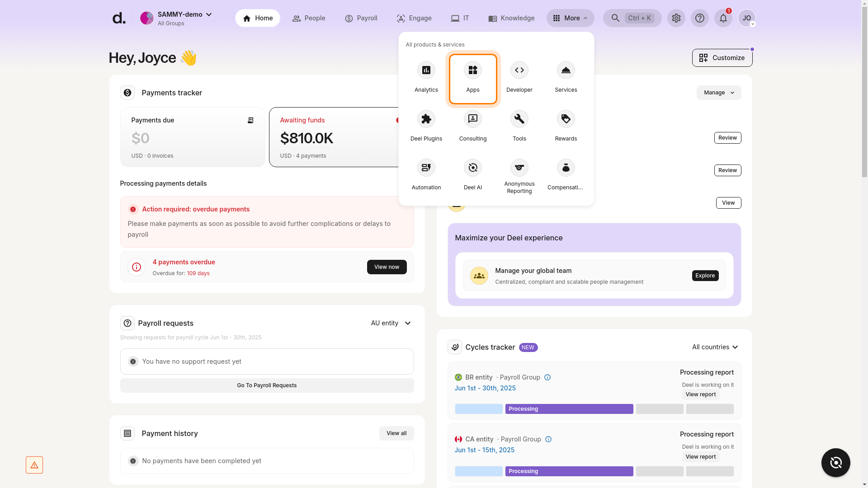
Task: Select the IT tab
Action: 460,18
